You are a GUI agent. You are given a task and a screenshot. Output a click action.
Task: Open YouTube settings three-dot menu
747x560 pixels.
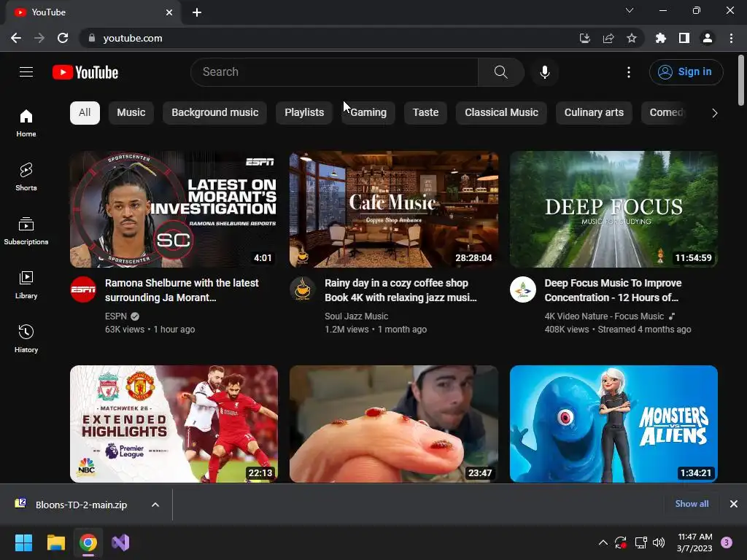coord(629,72)
